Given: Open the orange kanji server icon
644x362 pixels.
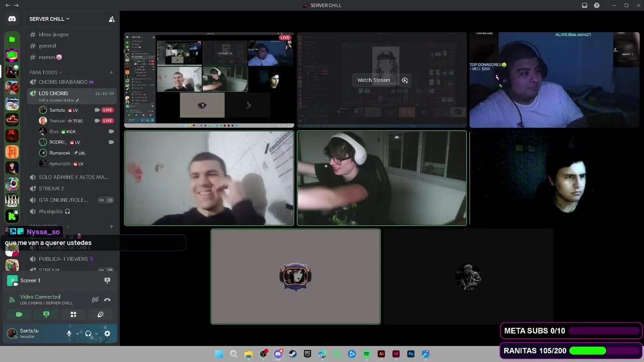Looking at the screenshot, I should [12, 152].
